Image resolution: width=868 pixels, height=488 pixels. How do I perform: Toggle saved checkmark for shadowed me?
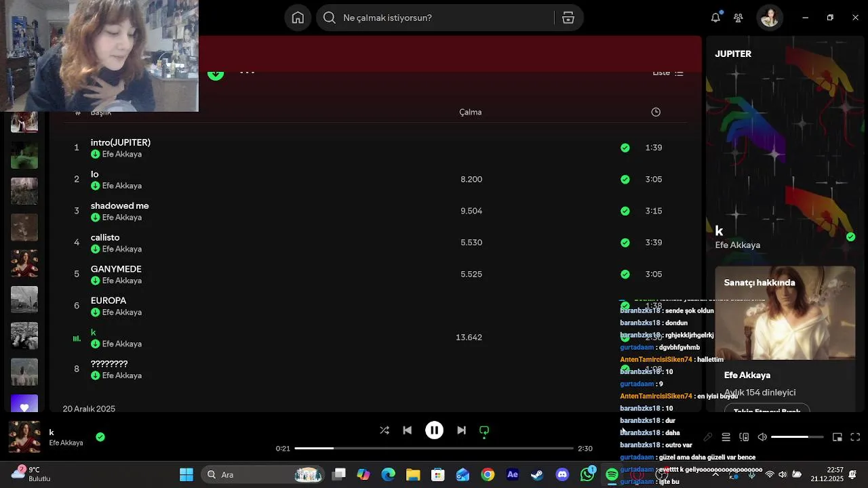625,211
